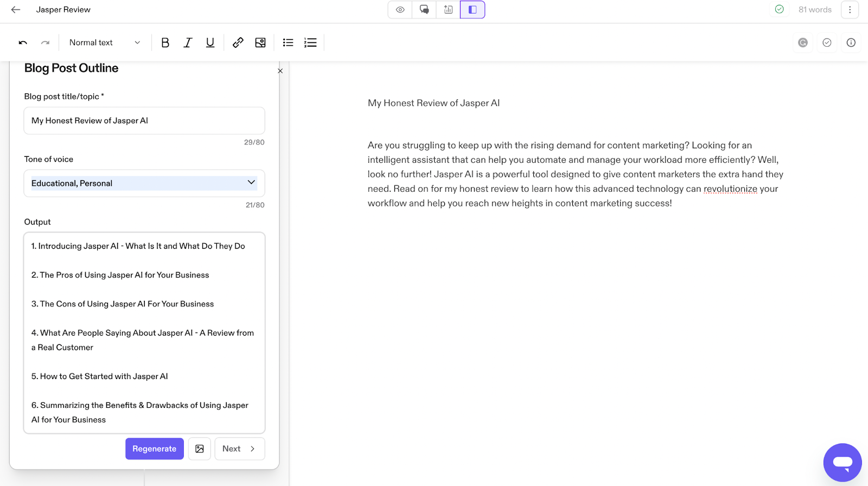Toggle the side panel layout mode
This screenshot has width=868, height=486.
[473, 10]
